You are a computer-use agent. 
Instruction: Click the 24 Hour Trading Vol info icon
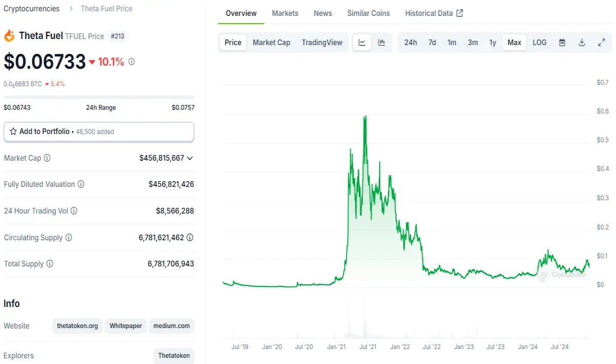click(x=74, y=211)
